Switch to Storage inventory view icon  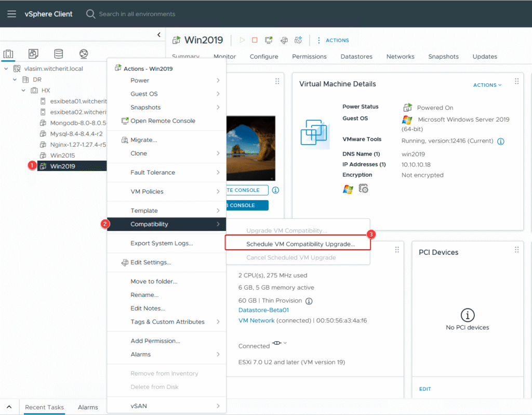tap(58, 54)
